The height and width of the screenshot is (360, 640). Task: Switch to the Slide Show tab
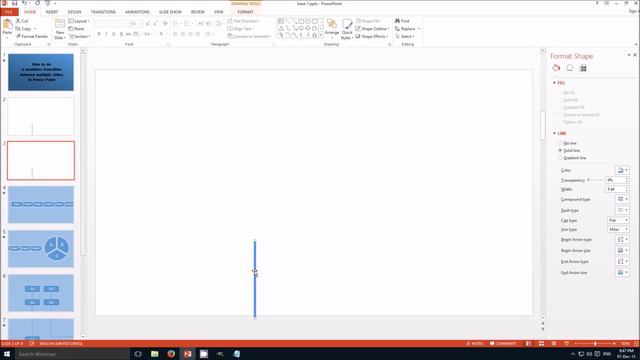click(170, 12)
